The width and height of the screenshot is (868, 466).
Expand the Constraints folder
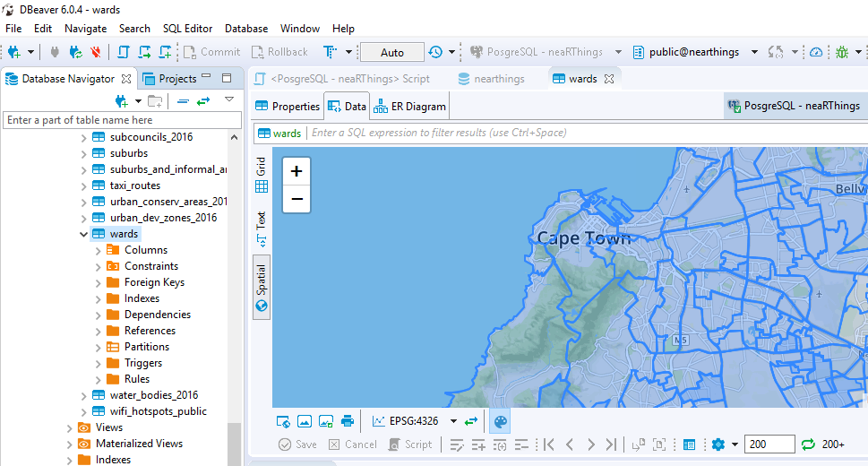98,266
